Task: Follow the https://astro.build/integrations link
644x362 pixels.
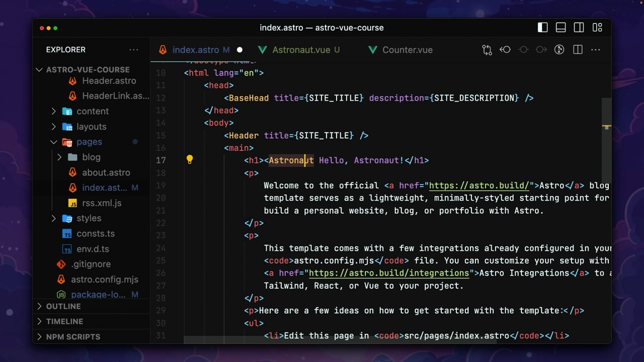Action: 389,273
